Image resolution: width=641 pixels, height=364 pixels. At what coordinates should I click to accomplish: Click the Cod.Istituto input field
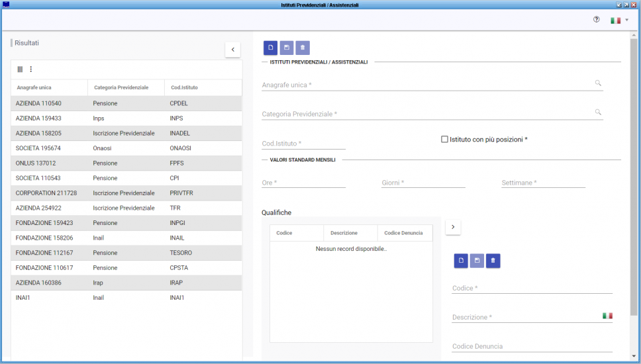pos(303,144)
